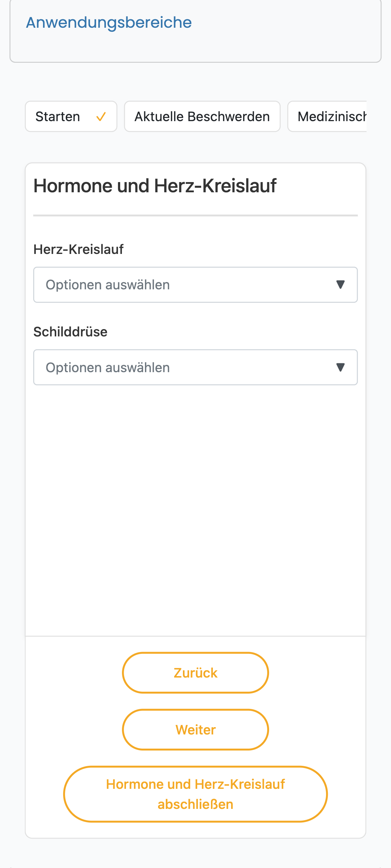Click the Optionen auswählen placeholder under Herz-Kreislauf
This screenshot has width=391, height=868.
[108, 285]
